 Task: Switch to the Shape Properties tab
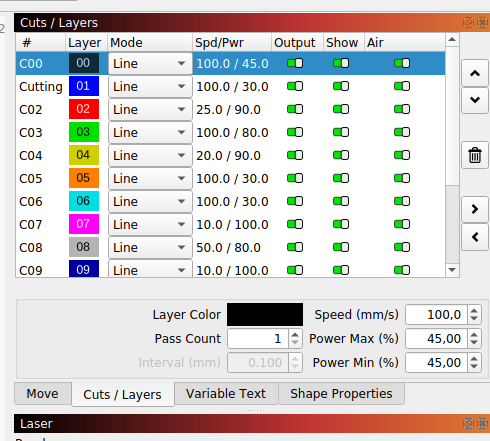point(341,394)
